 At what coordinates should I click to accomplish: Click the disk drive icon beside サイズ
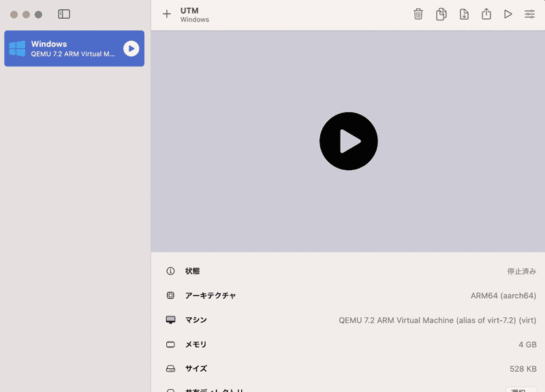[170, 369]
